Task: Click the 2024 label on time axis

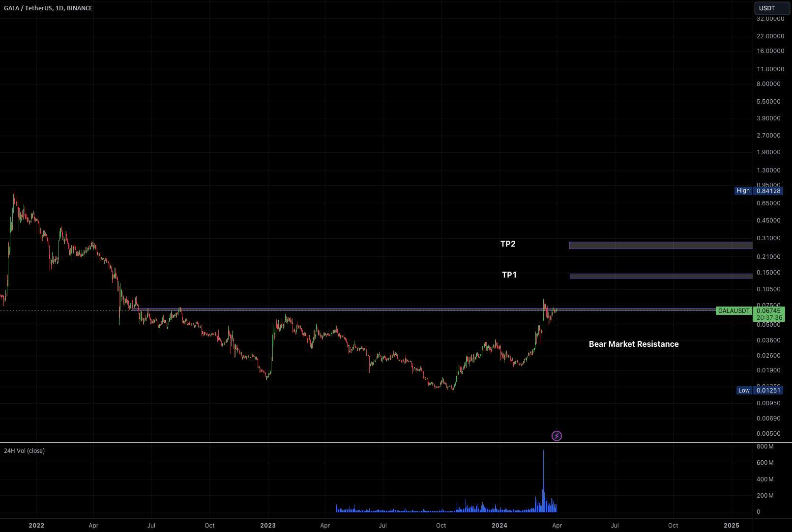Action: tap(499, 525)
